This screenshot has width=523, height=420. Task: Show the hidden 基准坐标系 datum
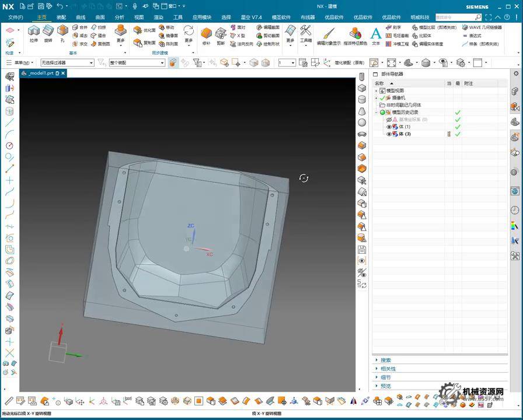pos(389,120)
